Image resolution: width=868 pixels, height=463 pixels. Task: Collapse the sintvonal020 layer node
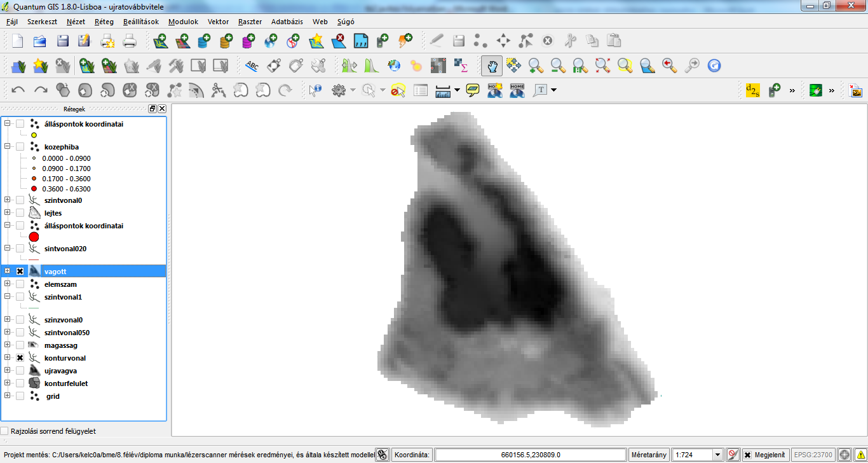coord(8,249)
